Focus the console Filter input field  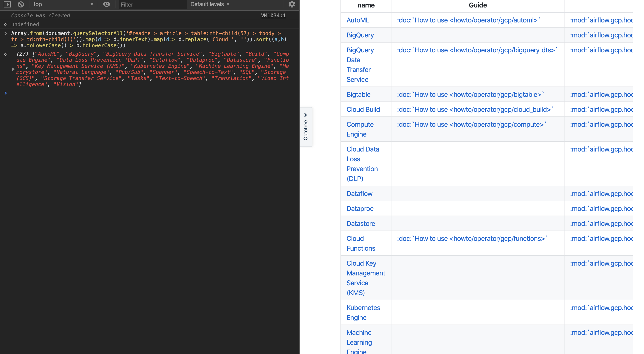152,4
